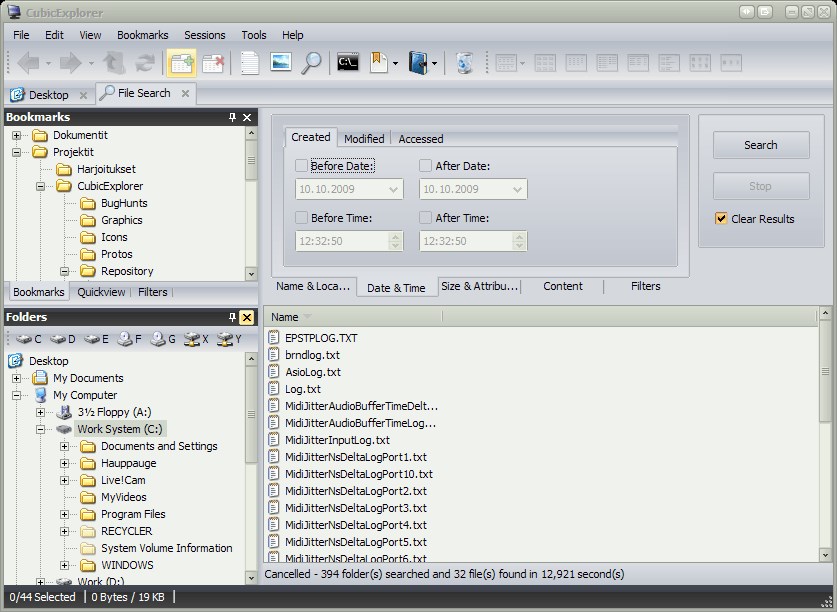Select the Hauppauge folder in tree

[x=129, y=463]
